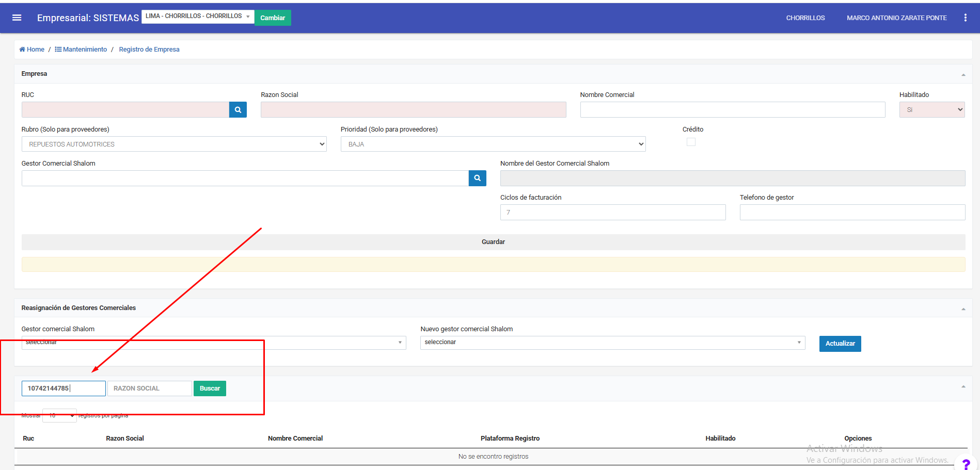
Task: Collapse the Reasignación de Gestores Comerciales panel
Action: pyautogui.click(x=963, y=309)
